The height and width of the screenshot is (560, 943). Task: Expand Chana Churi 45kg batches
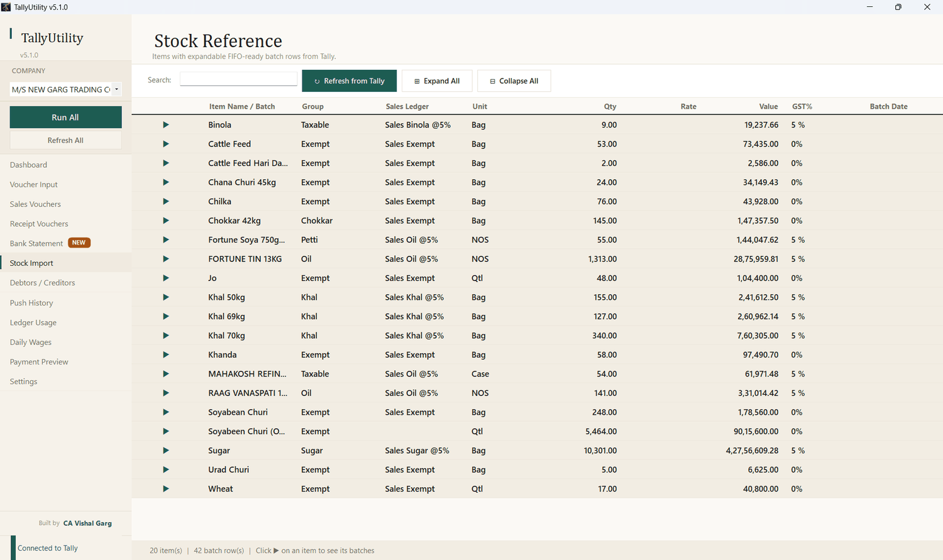click(x=166, y=182)
